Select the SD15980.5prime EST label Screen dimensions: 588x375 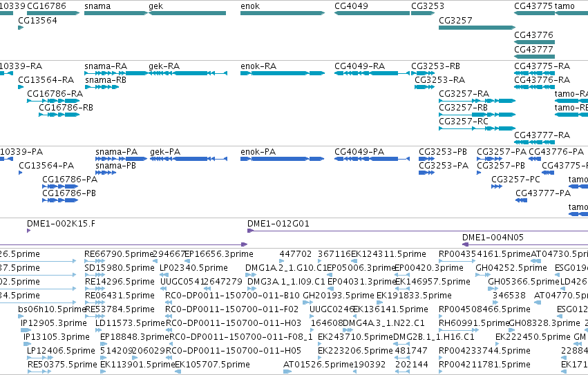point(120,268)
